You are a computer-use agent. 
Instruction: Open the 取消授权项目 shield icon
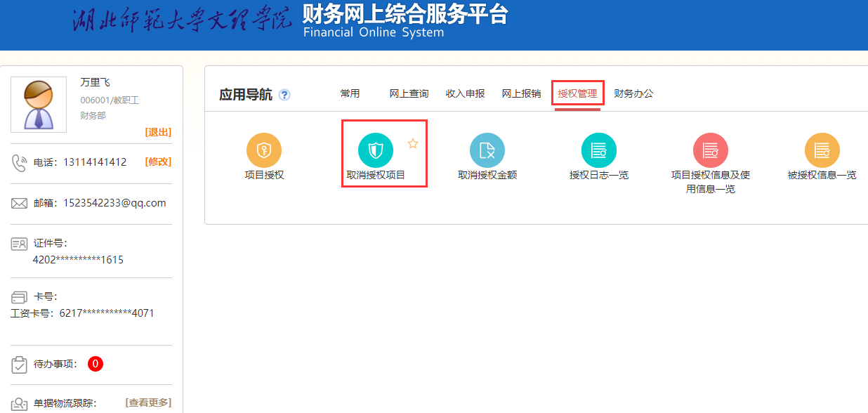point(376,150)
